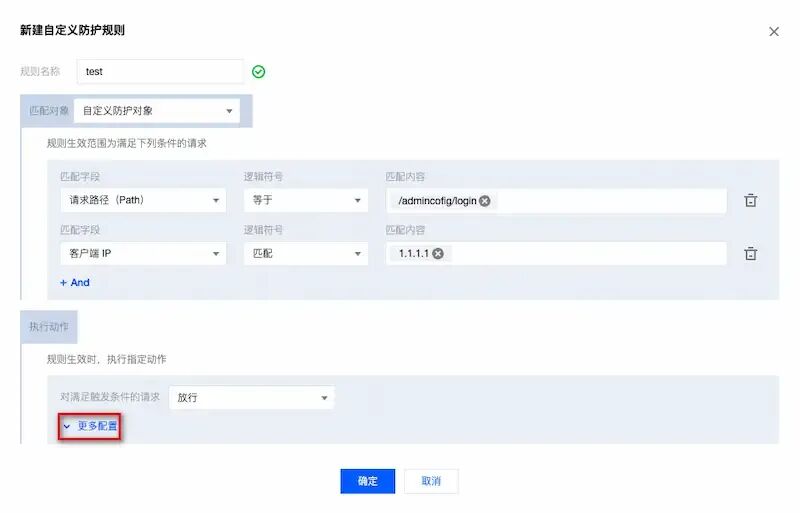Screen dimensions: 800x513
Task: Click the match content field with /admincofig/login
Action: coord(556,201)
